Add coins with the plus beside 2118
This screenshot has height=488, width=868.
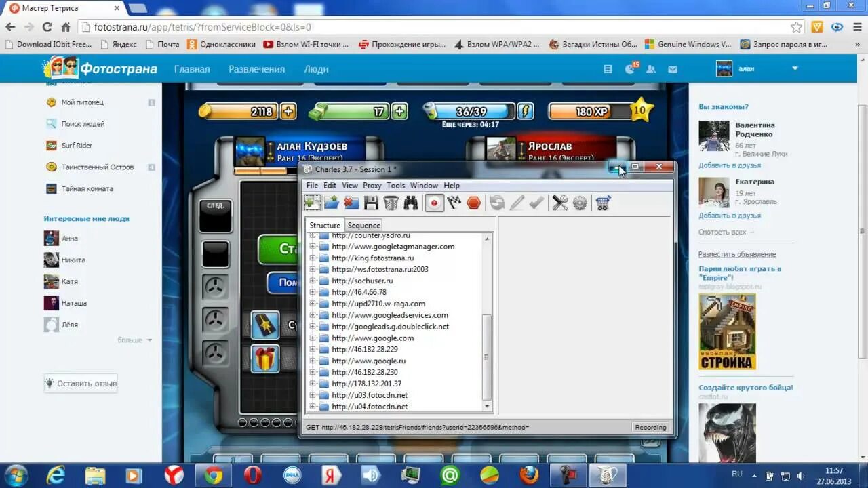click(x=288, y=111)
